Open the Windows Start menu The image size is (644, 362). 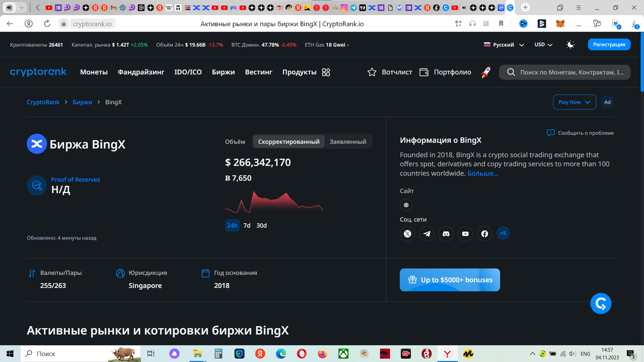click(10, 354)
